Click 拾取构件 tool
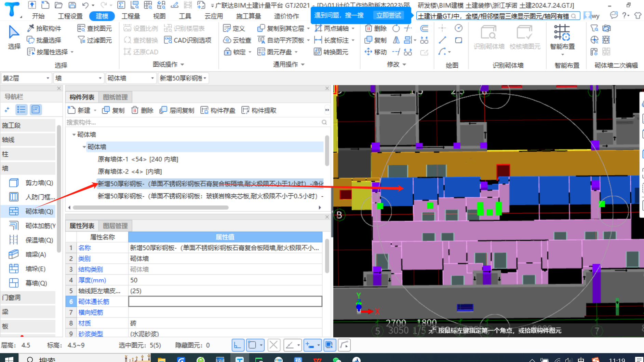The image size is (644, 362). click(44, 28)
